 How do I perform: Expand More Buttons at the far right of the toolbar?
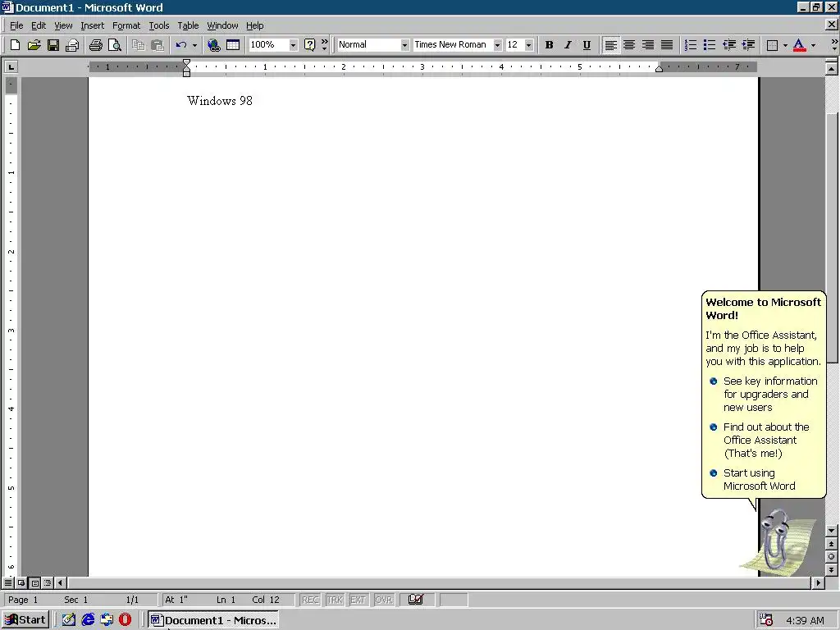point(833,45)
